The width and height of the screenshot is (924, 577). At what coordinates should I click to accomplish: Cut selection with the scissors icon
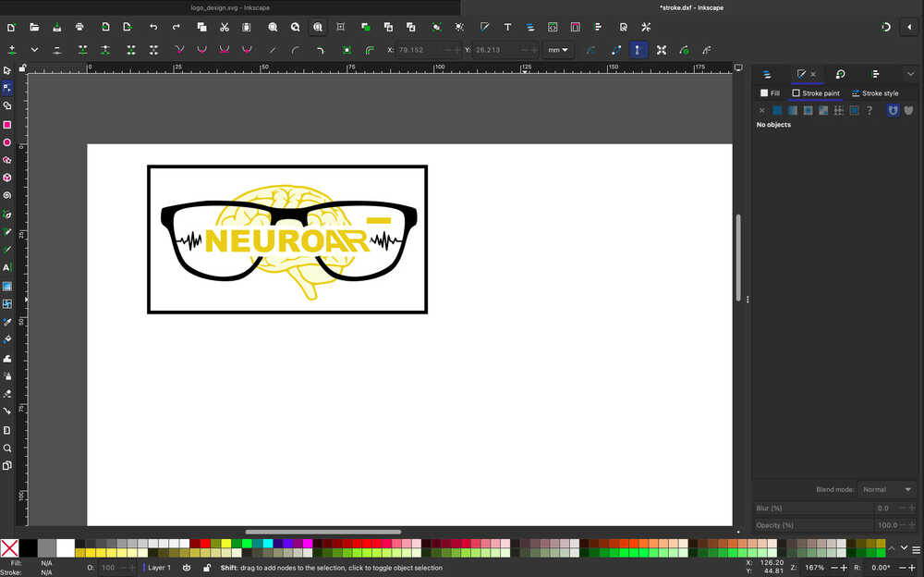pos(224,27)
